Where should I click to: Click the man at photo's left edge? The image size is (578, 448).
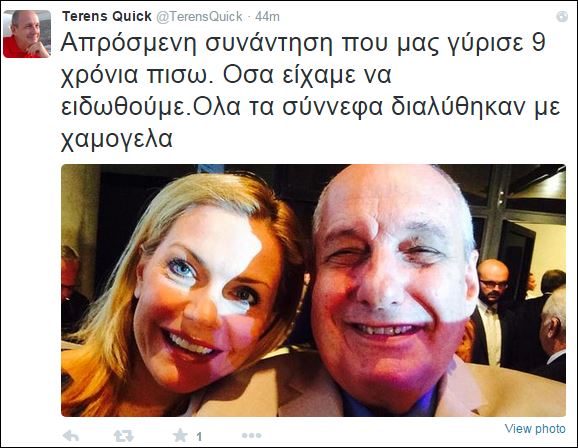point(72,289)
